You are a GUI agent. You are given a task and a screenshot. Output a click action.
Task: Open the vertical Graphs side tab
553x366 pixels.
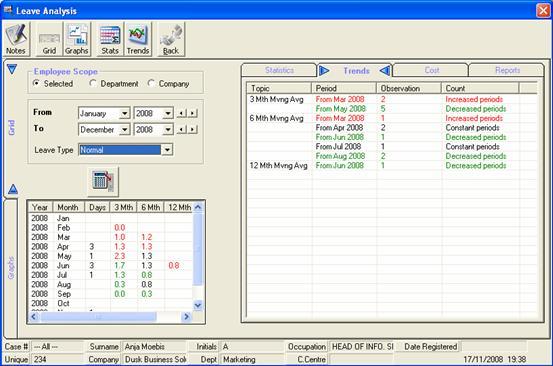click(x=11, y=268)
